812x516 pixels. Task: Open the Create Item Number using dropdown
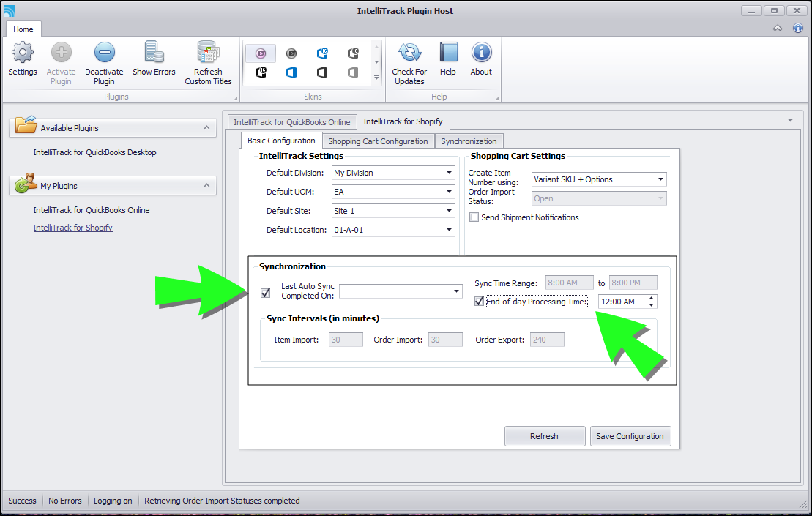click(660, 179)
